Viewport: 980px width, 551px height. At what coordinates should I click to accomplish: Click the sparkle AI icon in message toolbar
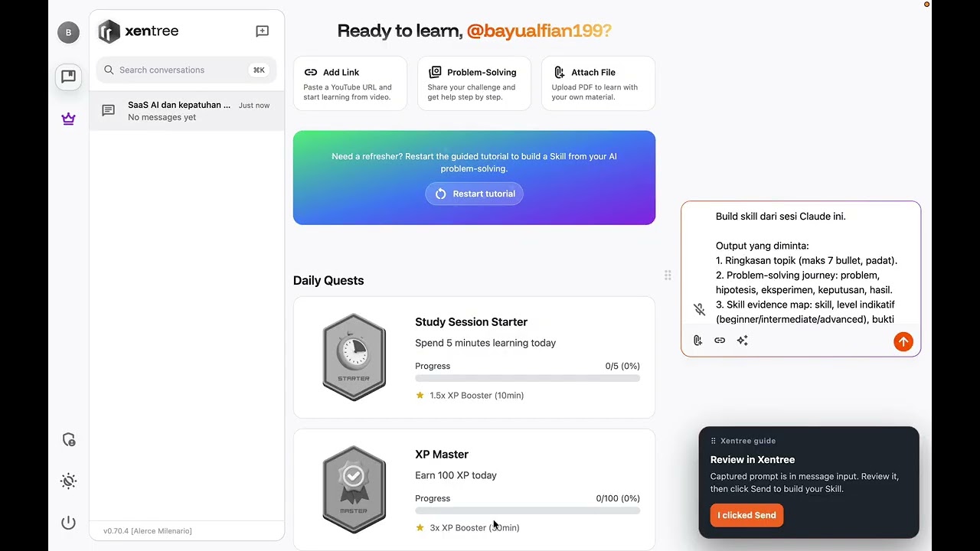[x=742, y=341]
